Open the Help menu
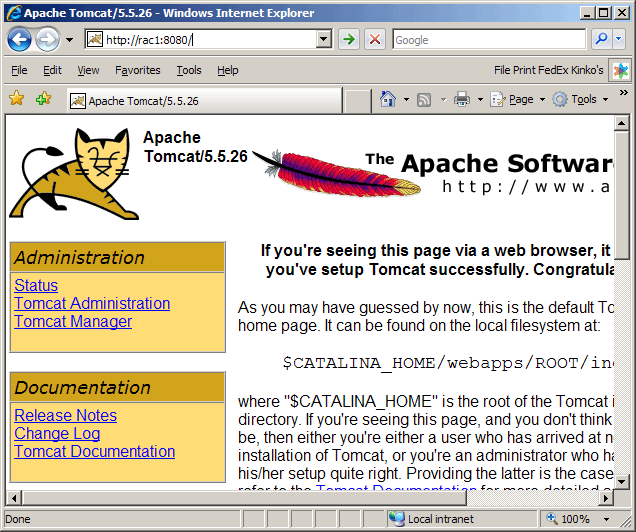This screenshot has width=636, height=532. coord(228,70)
